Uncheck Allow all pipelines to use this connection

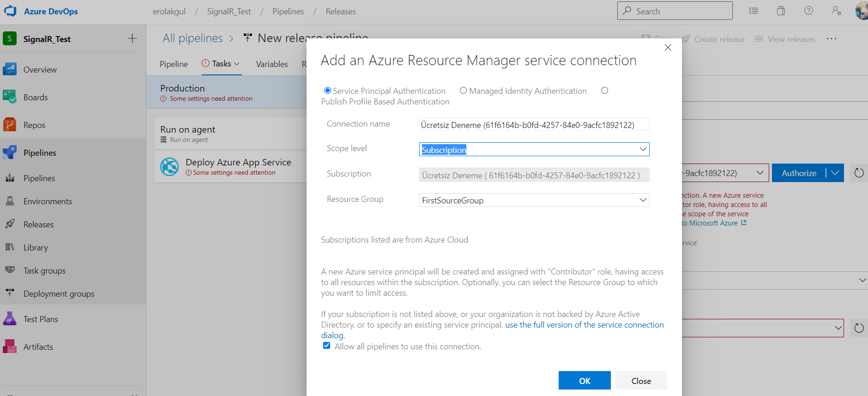327,346
